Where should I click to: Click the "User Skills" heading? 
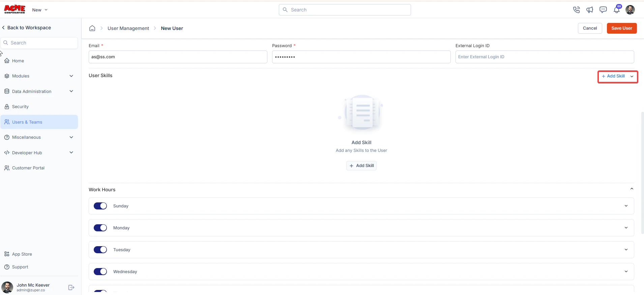coord(100,75)
